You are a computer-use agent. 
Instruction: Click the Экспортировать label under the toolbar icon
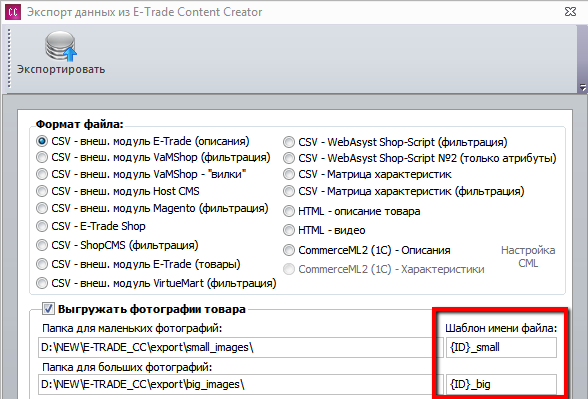[x=61, y=70]
